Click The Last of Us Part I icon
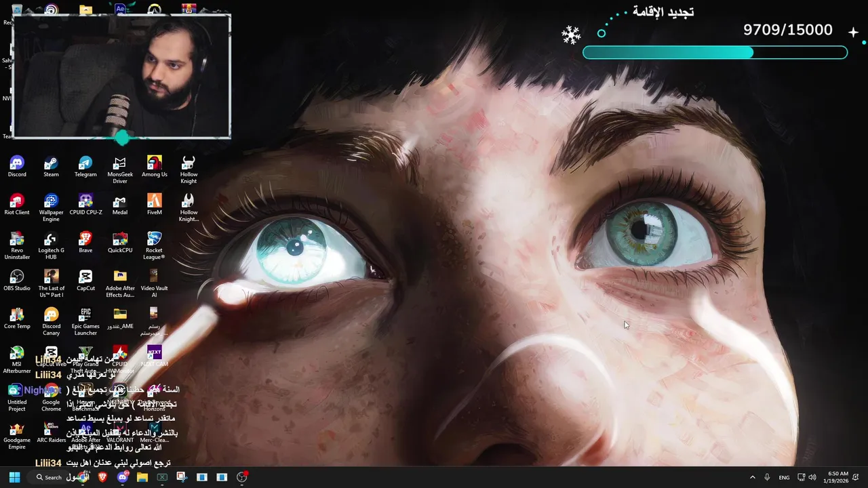The image size is (868, 488). tap(51, 284)
